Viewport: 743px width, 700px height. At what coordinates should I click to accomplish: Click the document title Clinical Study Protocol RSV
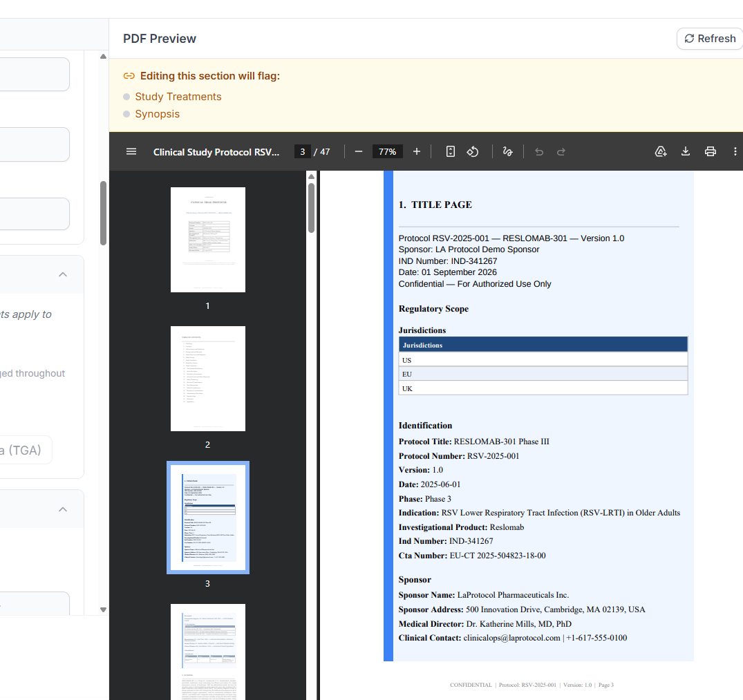click(216, 152)
